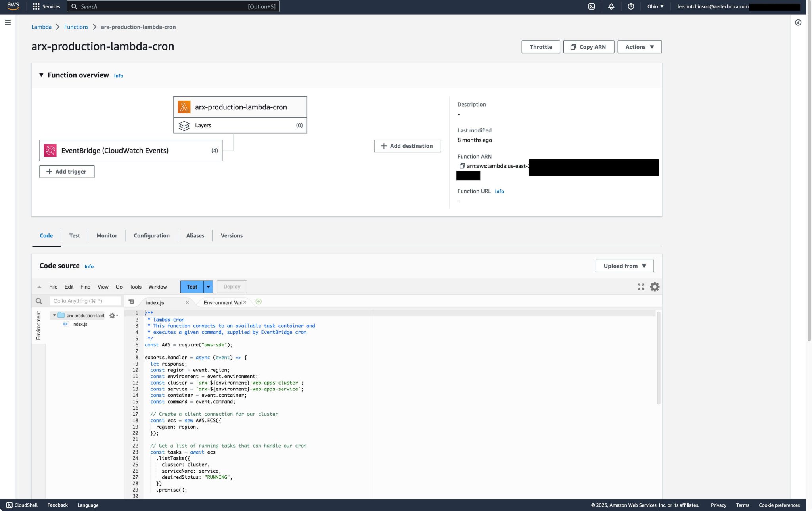Open the Functions breadcrumb link

click(77, 27)
